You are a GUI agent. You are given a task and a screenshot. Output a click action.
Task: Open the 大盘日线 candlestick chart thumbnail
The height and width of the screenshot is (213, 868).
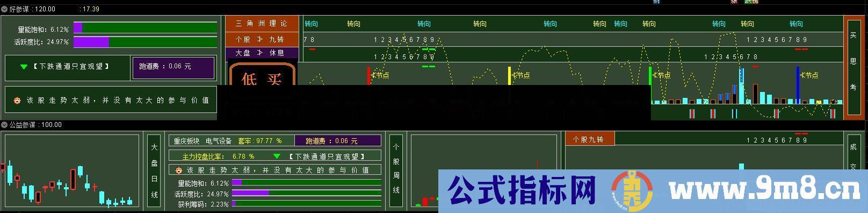point(72,171)
